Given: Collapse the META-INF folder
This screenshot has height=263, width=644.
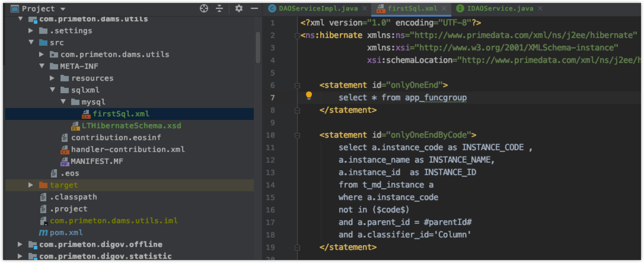Looking at the screenshot, I should 42,66.
